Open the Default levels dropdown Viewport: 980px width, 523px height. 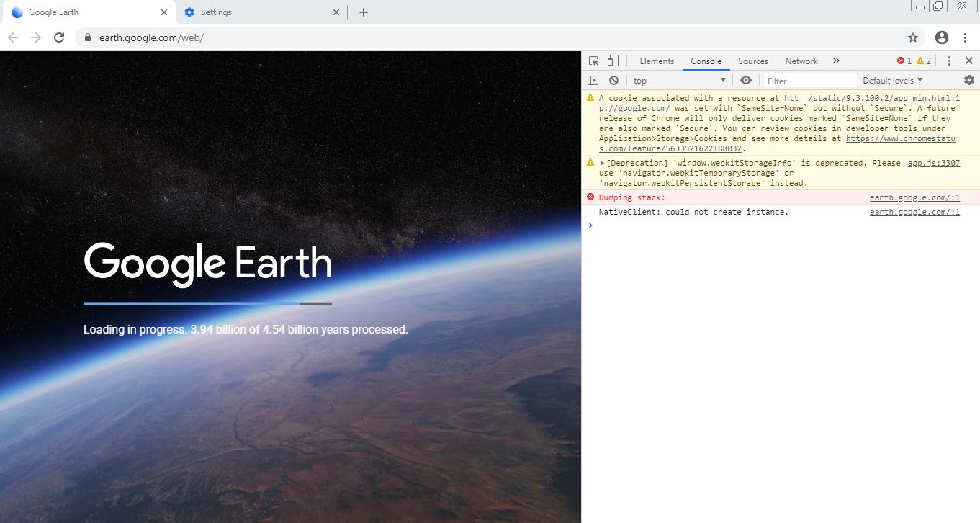pos(893,81)
